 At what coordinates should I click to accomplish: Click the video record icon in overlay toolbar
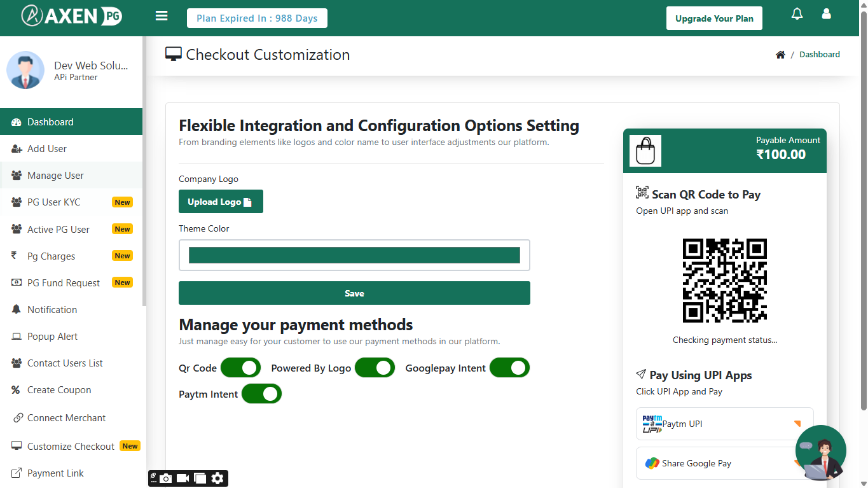[x=183, y=478]
